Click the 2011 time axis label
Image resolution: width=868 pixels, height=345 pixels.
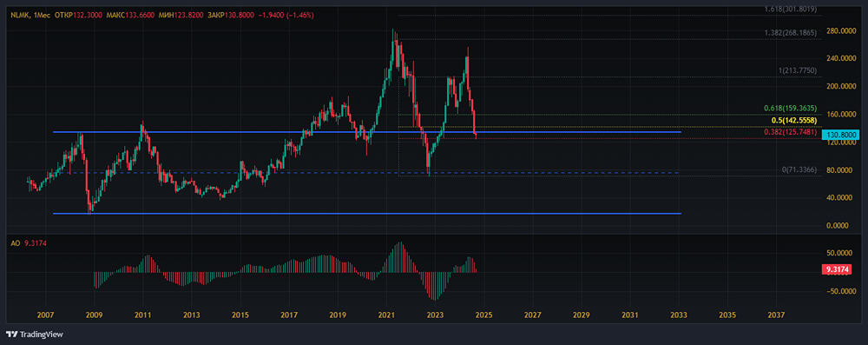tap(142, 315)
